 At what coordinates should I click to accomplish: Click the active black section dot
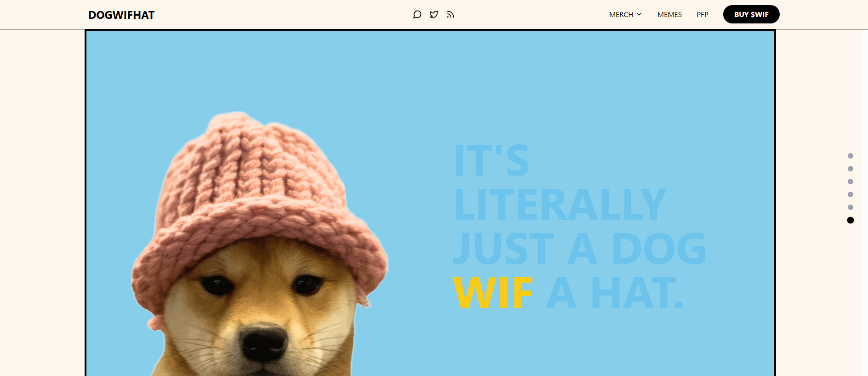[x=851, y=220]
